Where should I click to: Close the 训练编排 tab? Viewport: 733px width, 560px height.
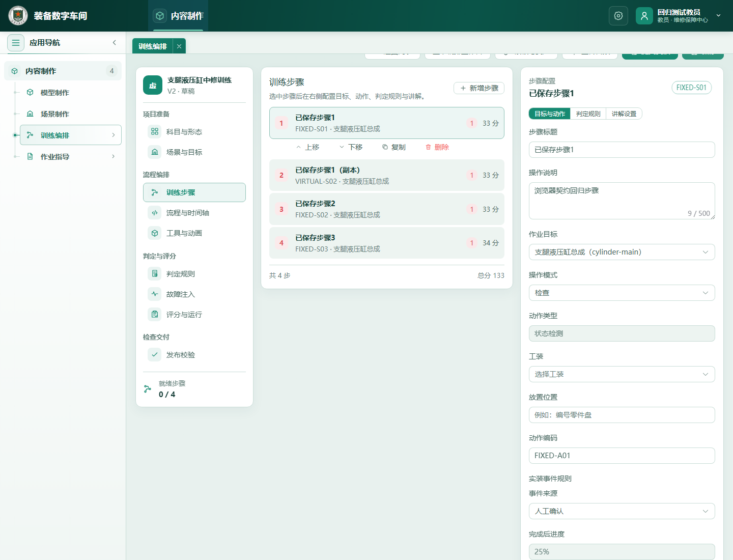pos(179,46)
